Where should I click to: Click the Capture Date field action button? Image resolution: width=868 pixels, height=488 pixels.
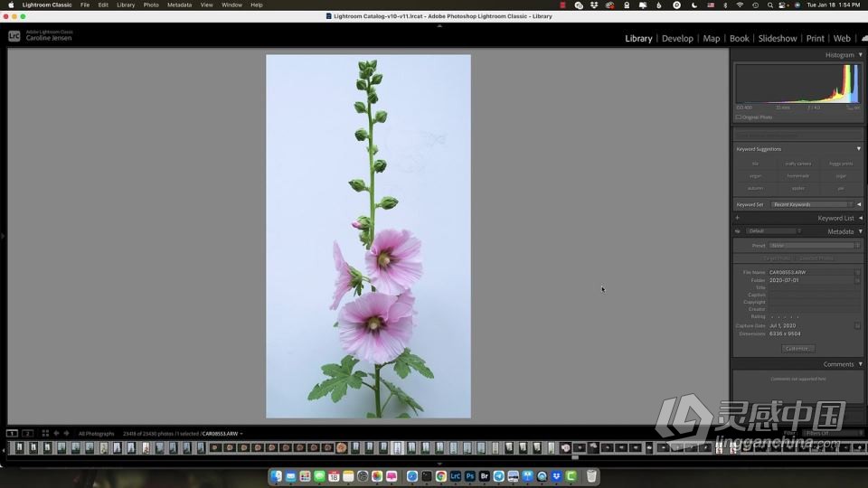857,326
